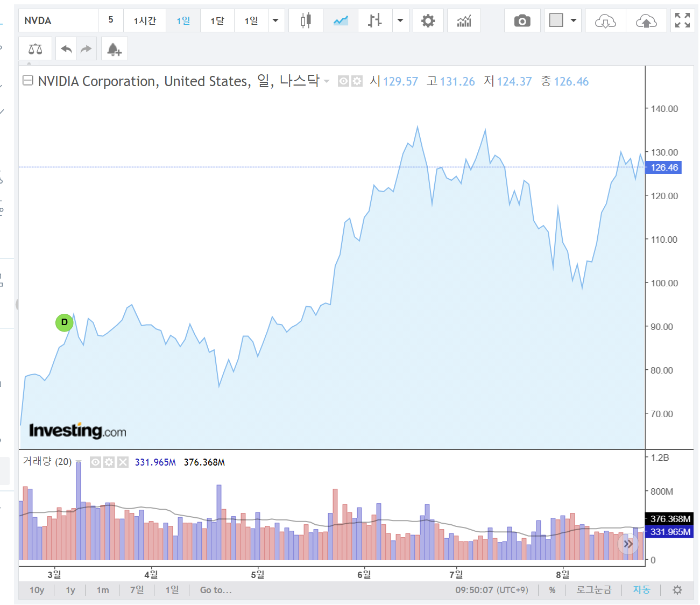Click the NVDA symbol search field
This screenshot has width=700, height=605.
click(58, 20)
